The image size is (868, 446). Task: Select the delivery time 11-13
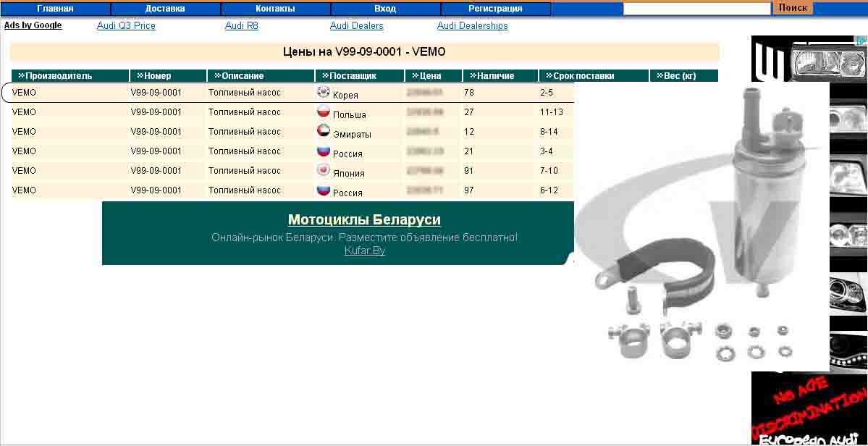[x=552, y=112]
